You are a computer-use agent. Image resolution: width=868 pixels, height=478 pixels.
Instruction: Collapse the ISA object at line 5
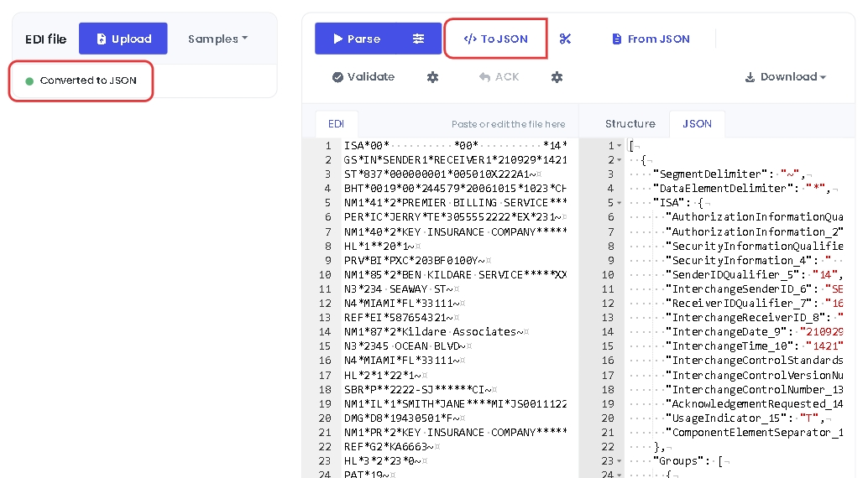point(620,203)
